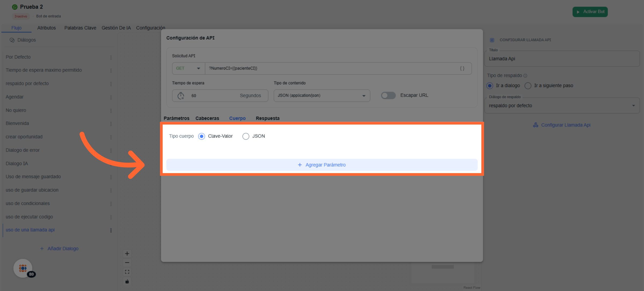Open Diálogo de respaldo dropdown
Screen dimensions: 644x291
click(x=562, y=106)
